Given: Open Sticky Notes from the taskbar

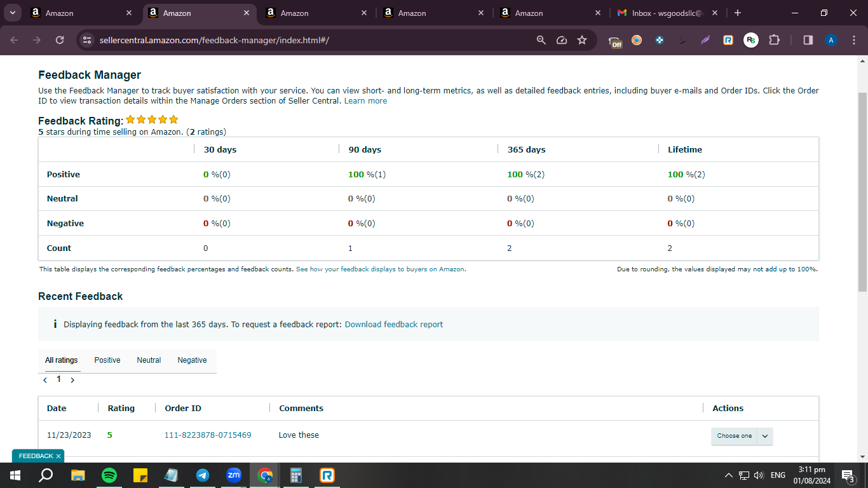Looking at the screenshot, I should point(140,475).
